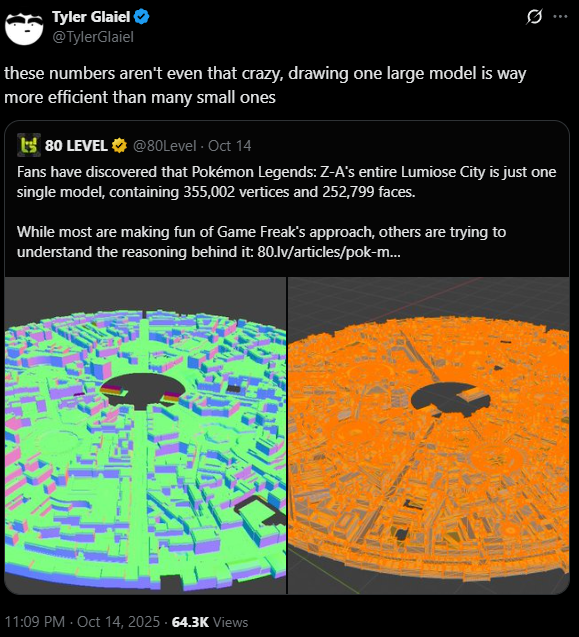Open the 80 LEVEL display name
This screenshot has height=637, width=579.
pyautogui.click(x=76, y=145)
